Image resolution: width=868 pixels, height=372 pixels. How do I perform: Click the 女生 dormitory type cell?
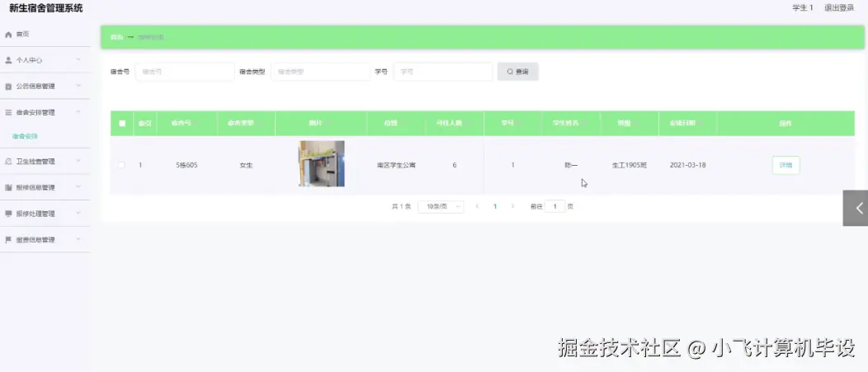(246, 165)
